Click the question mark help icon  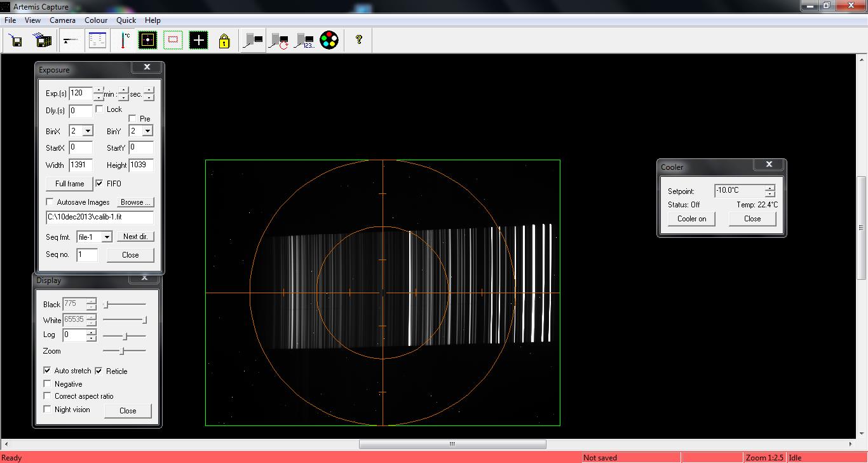[359, 40]
